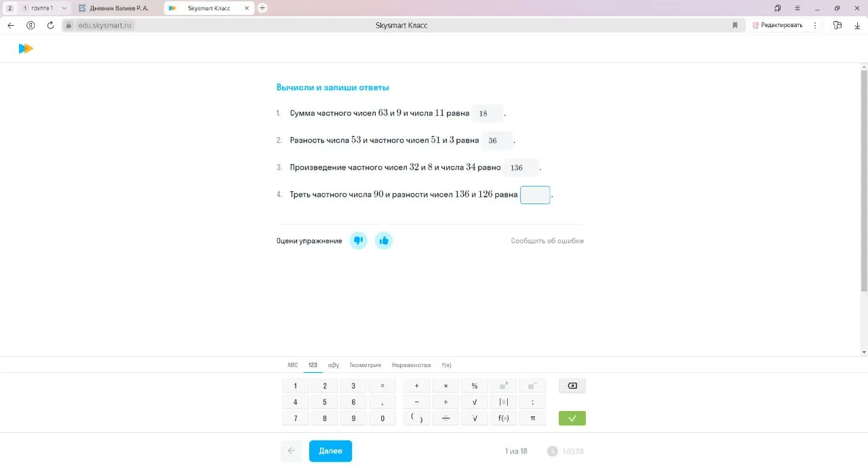Image resolution: width=868 pixels, height=470 pixels.
Task: Click the Skysmart logo
Action: pyautogui.click(x=25, y=48)
